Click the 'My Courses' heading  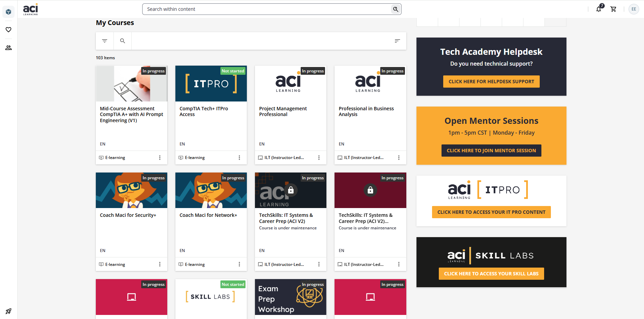(115, 23)
